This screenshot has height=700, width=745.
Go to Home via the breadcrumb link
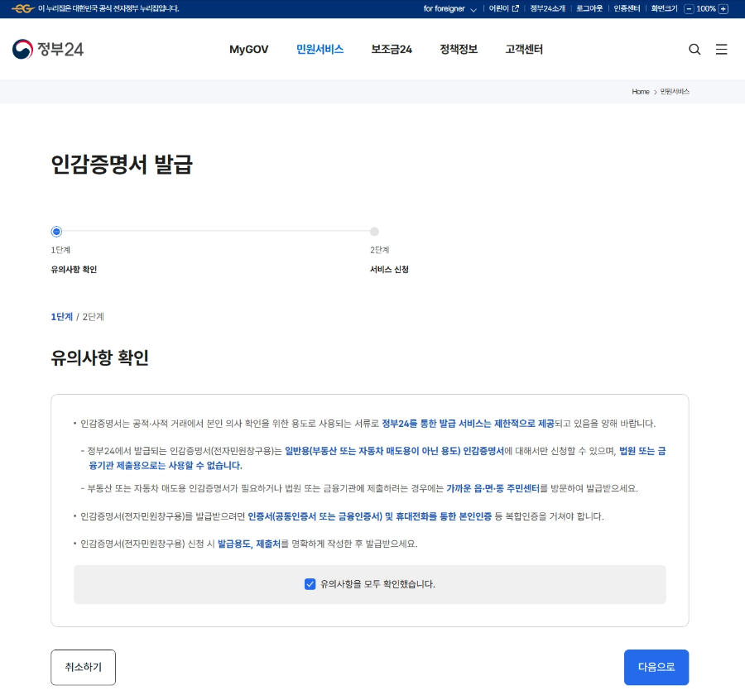tap(641, 92)
